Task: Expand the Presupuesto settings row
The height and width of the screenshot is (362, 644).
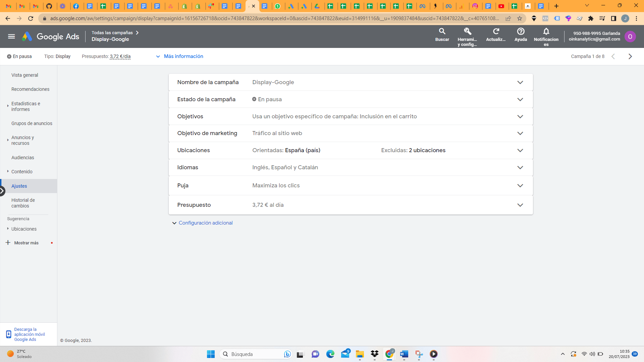Action: point(521,205)
